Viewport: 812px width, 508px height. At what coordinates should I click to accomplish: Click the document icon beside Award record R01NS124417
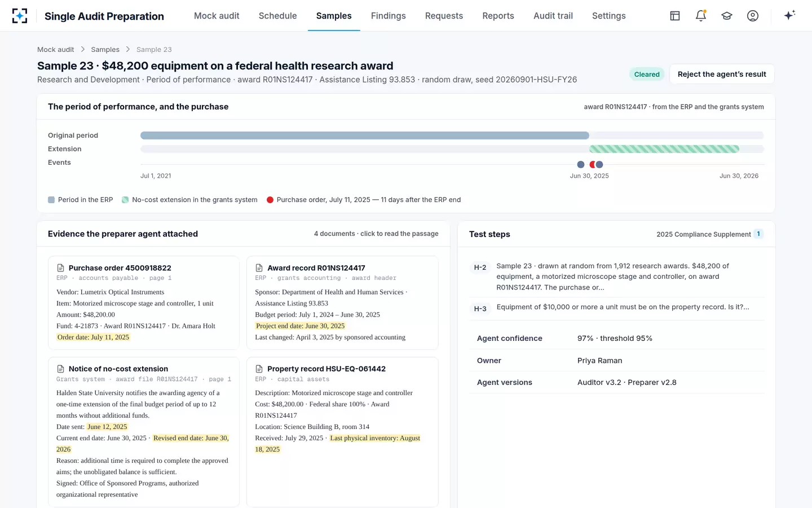tap(259, 268)
